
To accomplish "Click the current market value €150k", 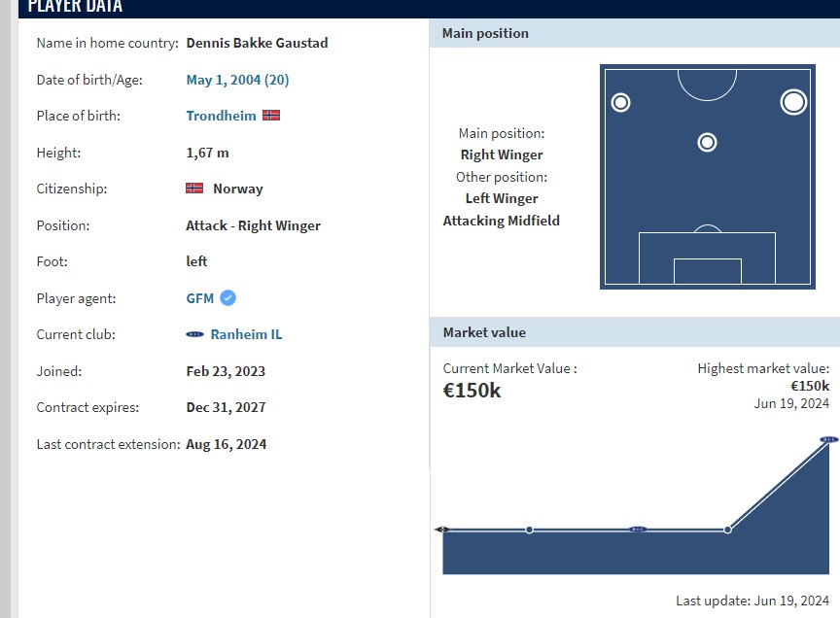I will (472, 391).
